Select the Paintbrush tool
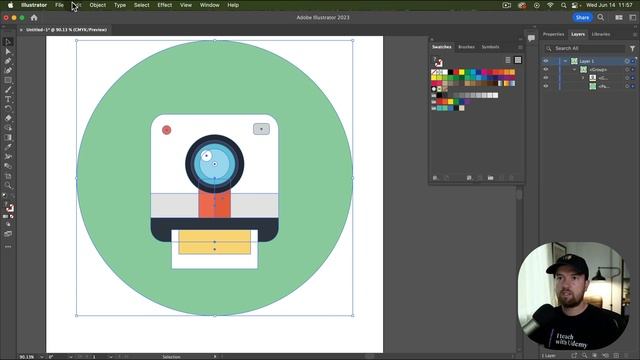This screenshot has width=640, height=360. coord(8,90)
